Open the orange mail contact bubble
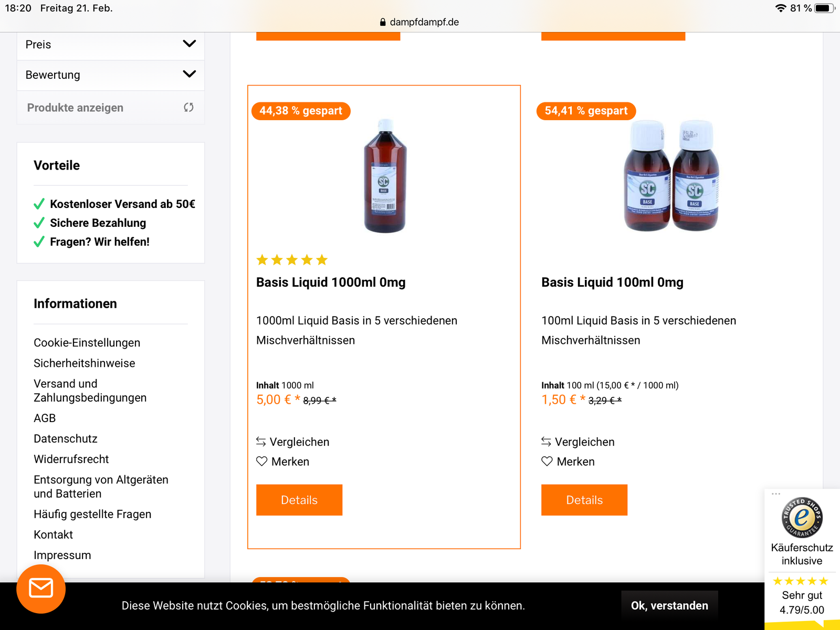 [x=41, y=589]
